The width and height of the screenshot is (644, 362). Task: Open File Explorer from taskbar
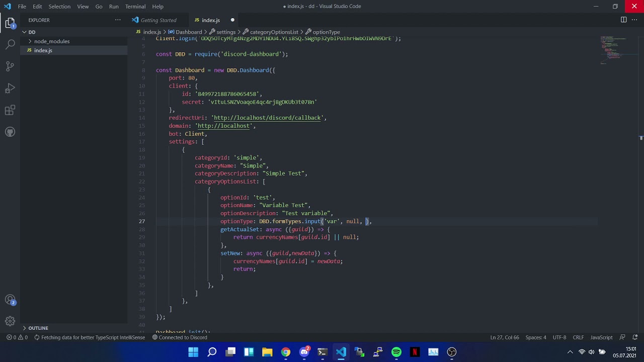click(267, 352)
